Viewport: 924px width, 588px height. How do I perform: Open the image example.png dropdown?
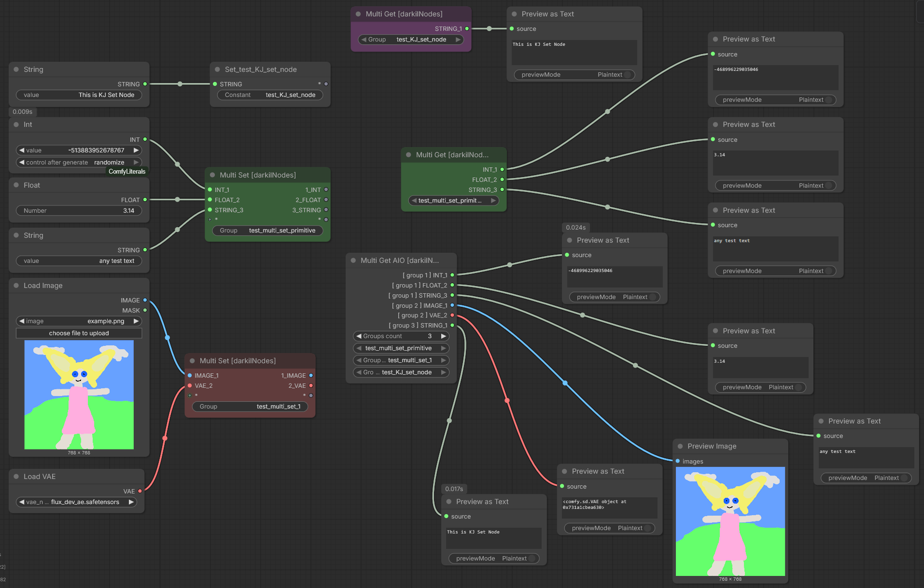[x=79, y=321]
